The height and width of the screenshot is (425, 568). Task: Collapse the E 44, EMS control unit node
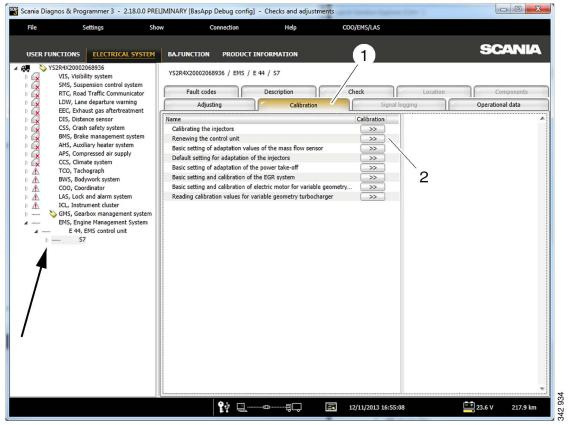click(36, 231)
